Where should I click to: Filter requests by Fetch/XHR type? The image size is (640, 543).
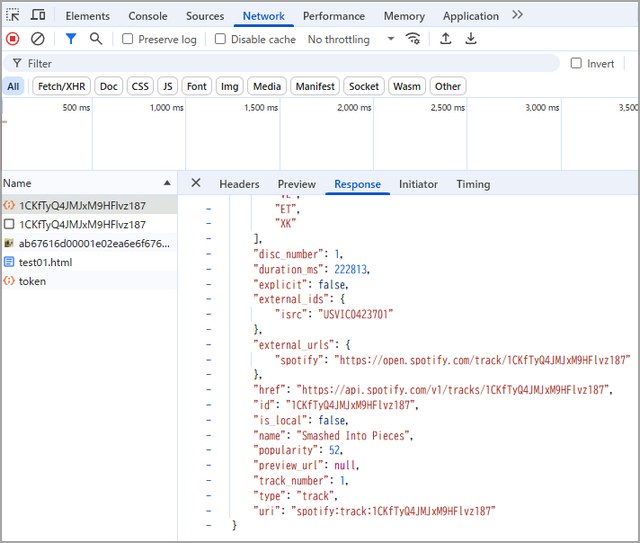pyautogui.click(x=61, y=86)
